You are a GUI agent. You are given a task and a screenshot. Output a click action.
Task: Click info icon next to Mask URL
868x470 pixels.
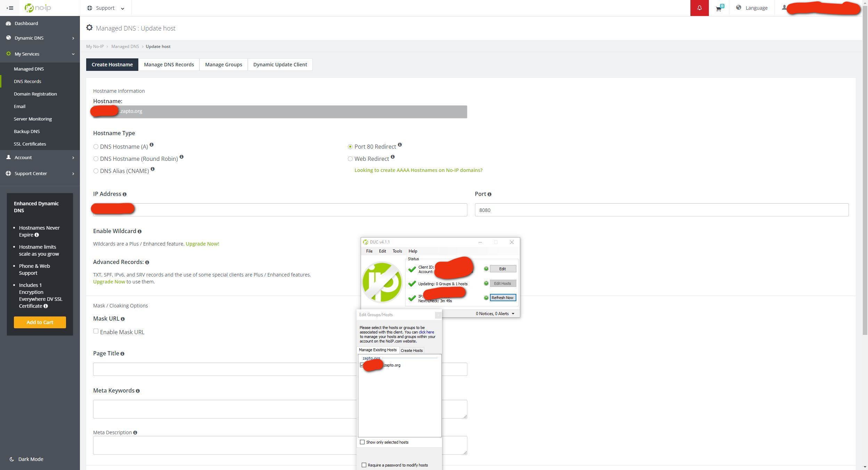[123, 319]
